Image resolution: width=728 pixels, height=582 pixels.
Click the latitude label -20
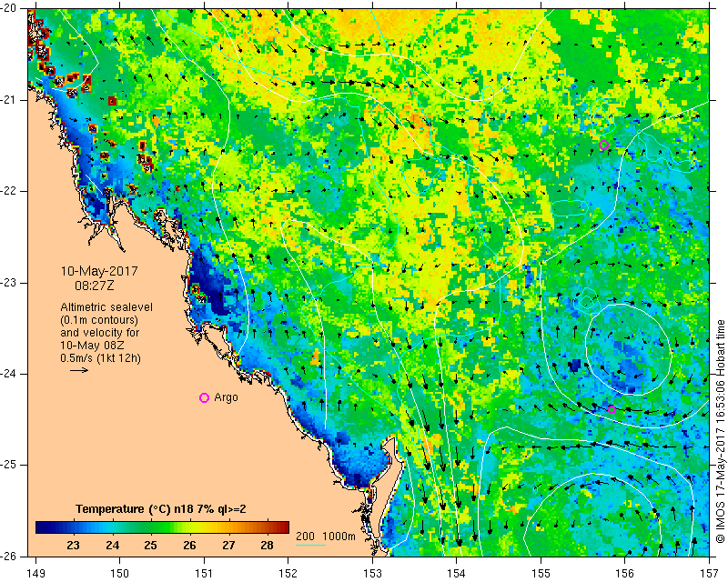(8, 9)
